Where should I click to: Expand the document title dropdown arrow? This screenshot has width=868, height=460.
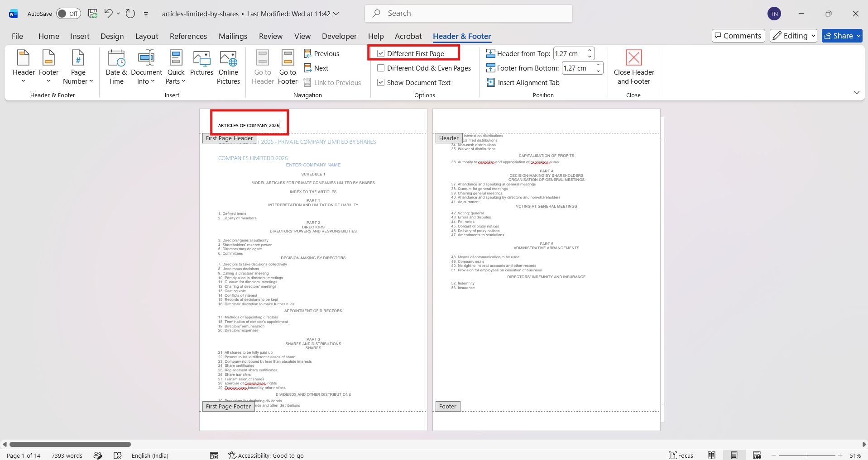[336, 14]
